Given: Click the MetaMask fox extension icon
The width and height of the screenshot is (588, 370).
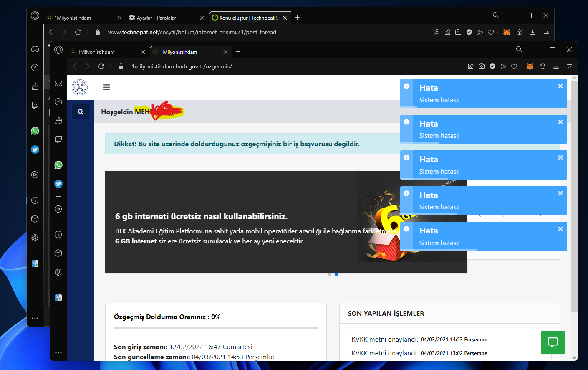Looking at the screenshot, I should [530, 66].
